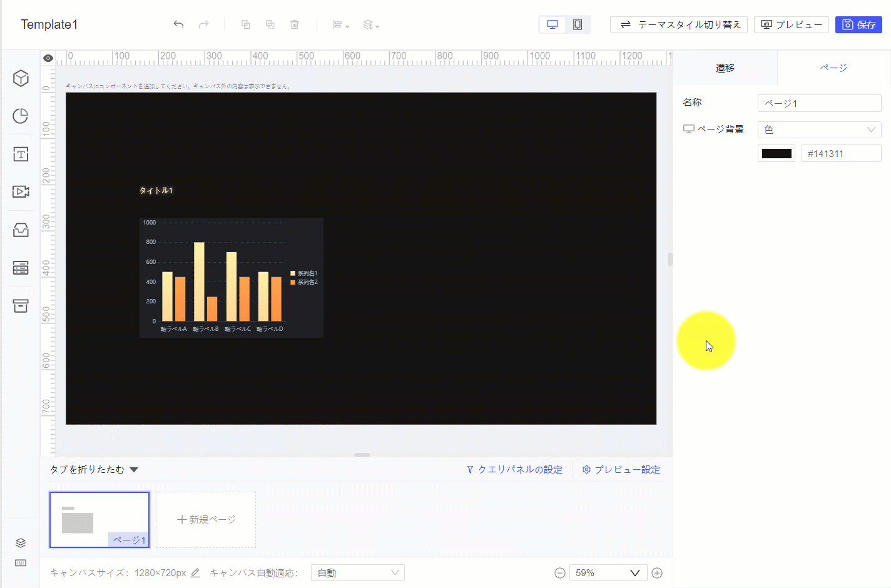Open the layer order dropdown
The image size is (891, 588).
[371, 24]
